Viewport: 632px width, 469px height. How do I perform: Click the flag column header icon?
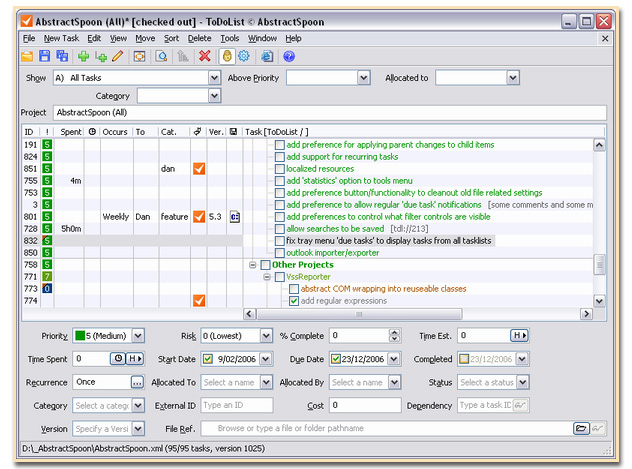tap(198, 132)
